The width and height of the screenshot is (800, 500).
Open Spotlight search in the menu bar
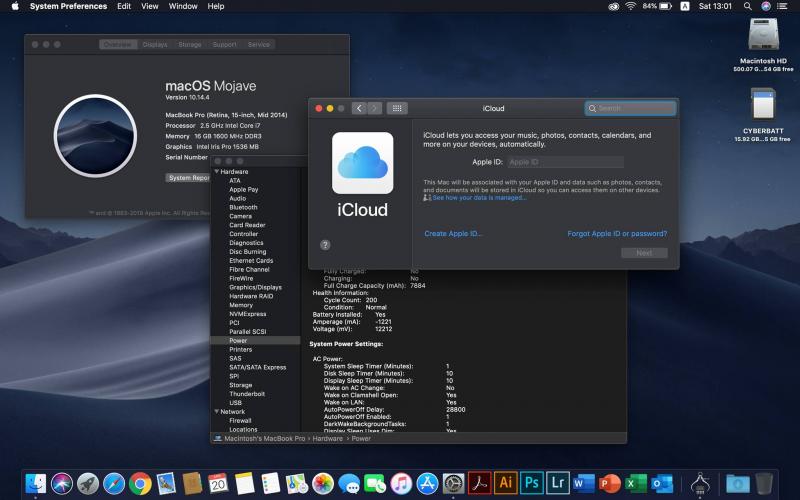click(x=747, y=6)
